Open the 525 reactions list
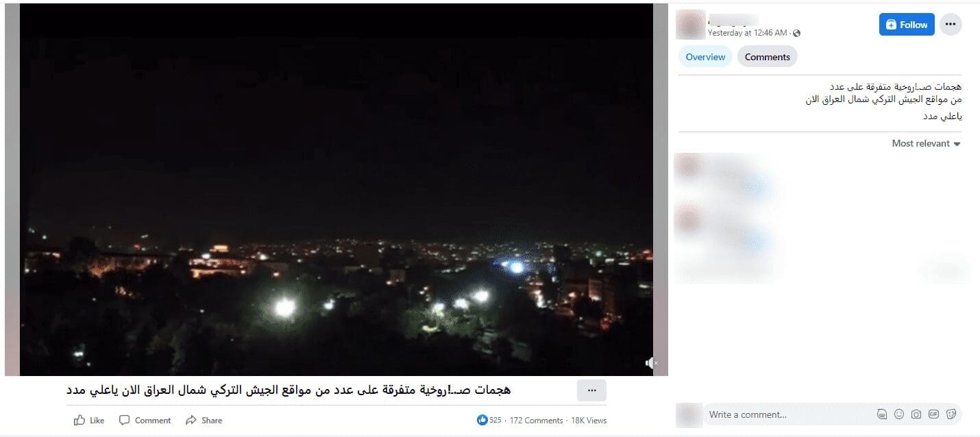 tap(489, 421)
